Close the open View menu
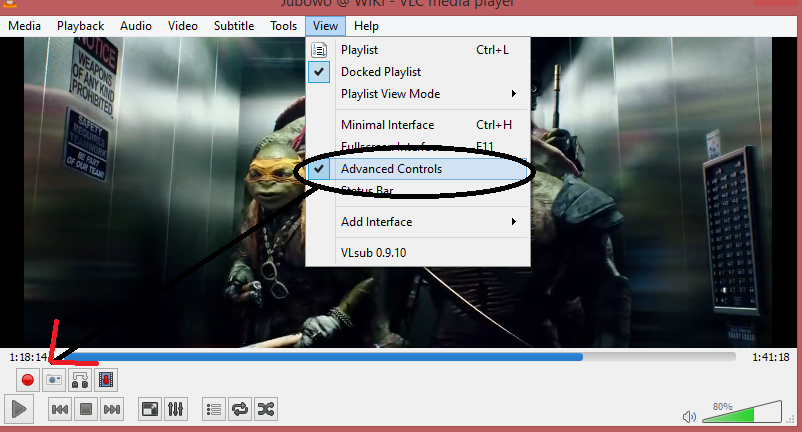 click(325, 26)
